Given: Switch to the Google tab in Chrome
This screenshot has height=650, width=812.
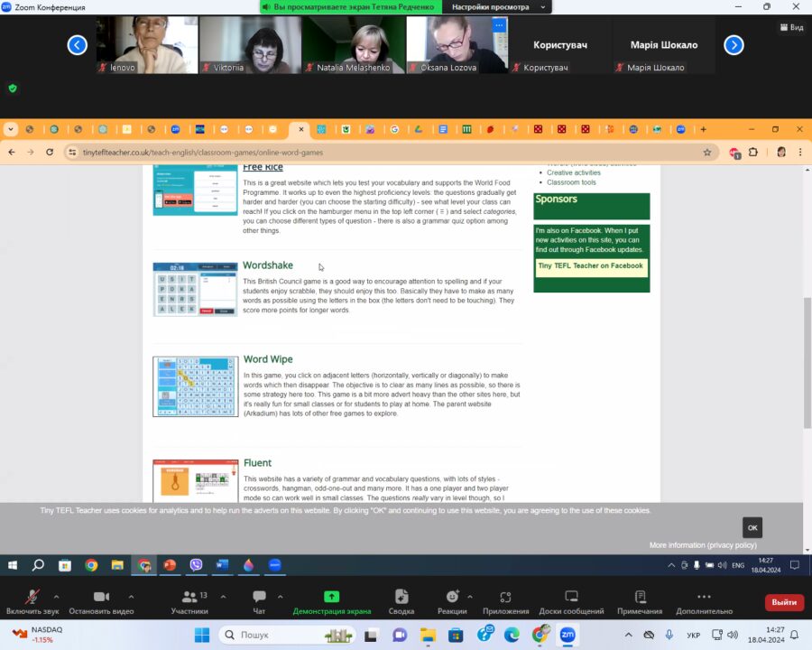Looking at the screenshot, I should click(394, 129).
